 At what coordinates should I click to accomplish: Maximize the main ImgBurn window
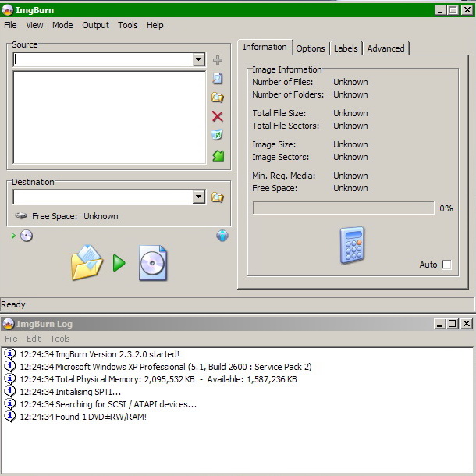(x=453, y=10)
